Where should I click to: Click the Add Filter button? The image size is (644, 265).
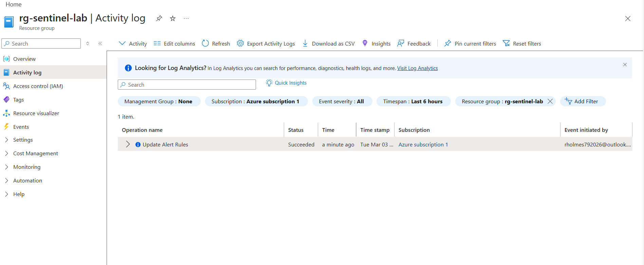583,101
